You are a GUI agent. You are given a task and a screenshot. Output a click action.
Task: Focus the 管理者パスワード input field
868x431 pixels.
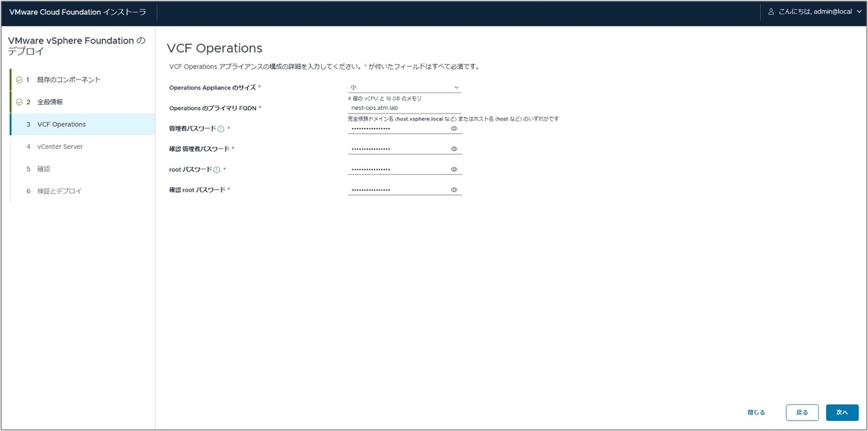click(398, 128)
